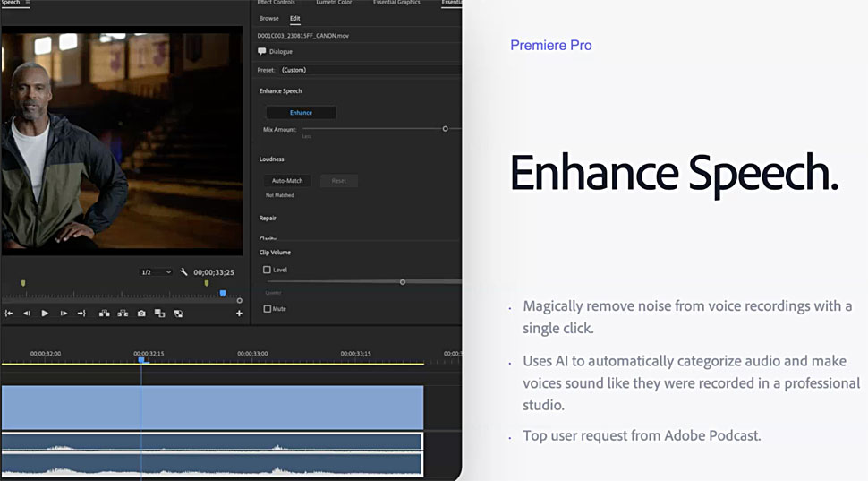Click the program monitor video preview
This screenshot has width=868, height=481.
coord(122,141)
